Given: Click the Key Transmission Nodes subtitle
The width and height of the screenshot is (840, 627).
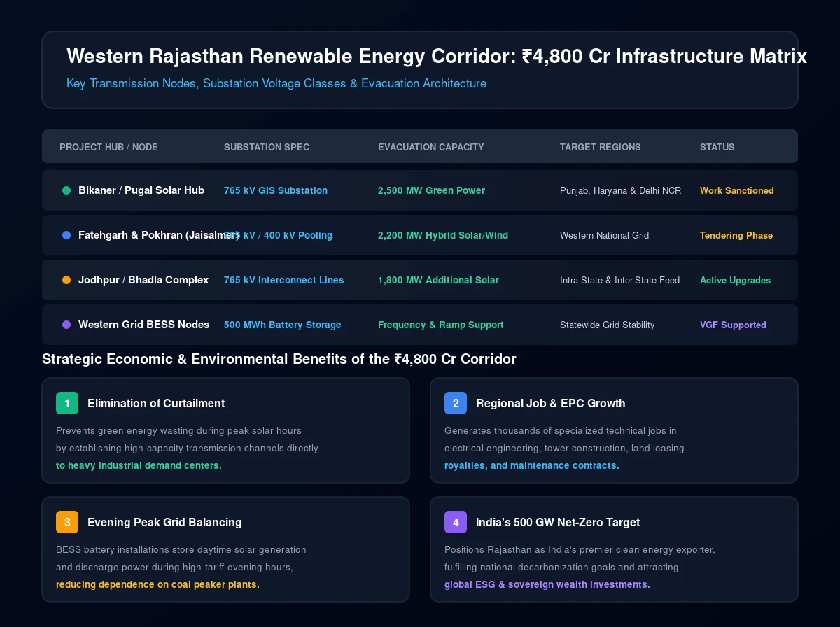Looking at the screenshot, I should (x=276, y=83).
